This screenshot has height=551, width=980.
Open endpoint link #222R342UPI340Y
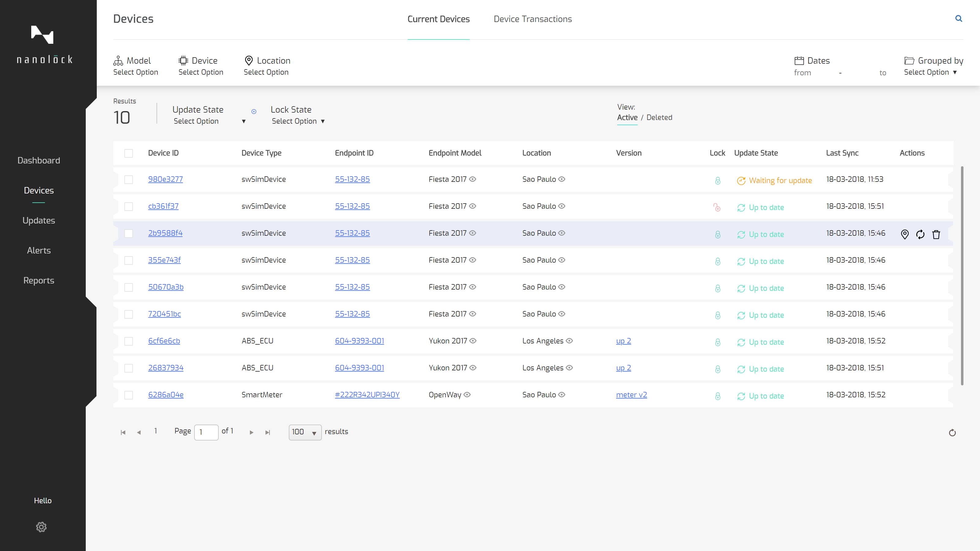[x=367, y=395]
